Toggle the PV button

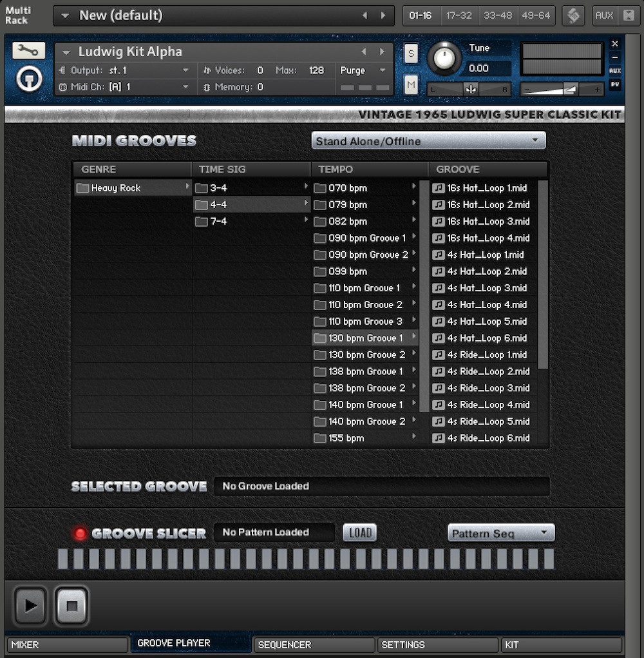pyautogui.click(x=614, y=84)
